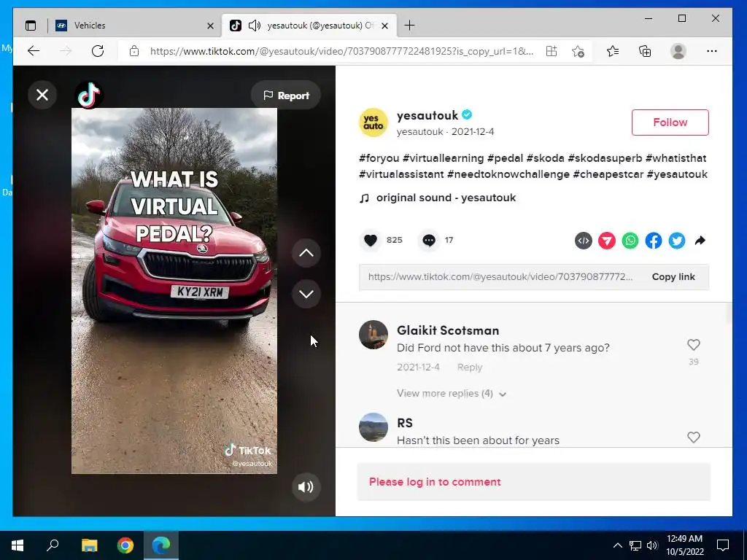This screenshot has height=560, width=747.
Task: Send to friends via red arrow icon
Action: coord(606,241)
